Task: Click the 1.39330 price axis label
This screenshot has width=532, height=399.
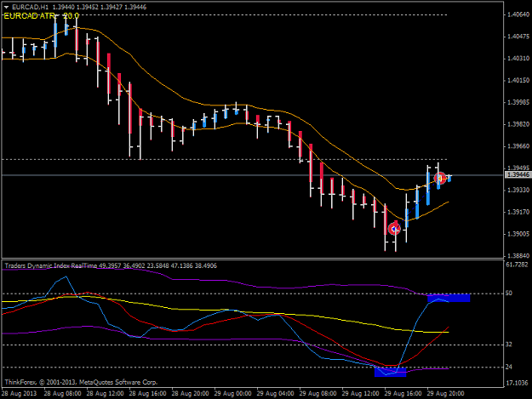Action: coord(518,191)
